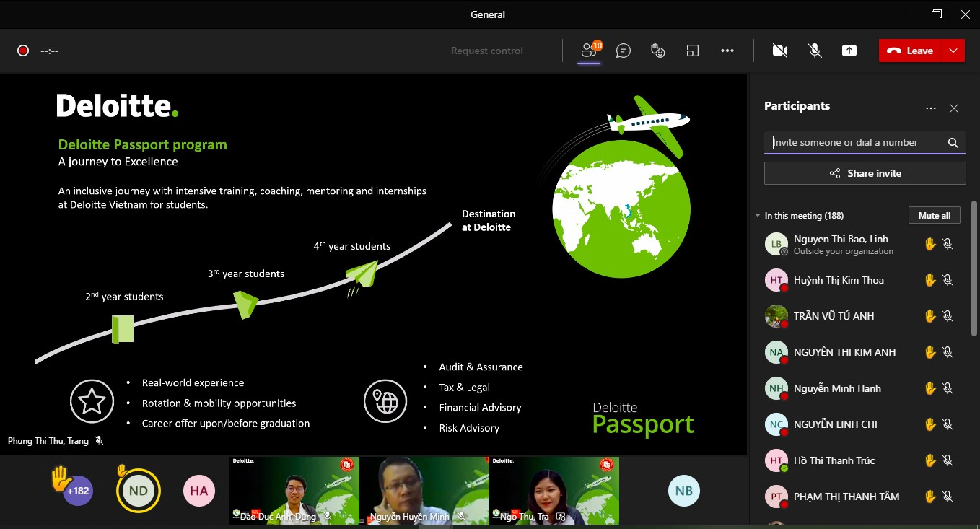Image resolution: width=980 pixels, height=529 pixels.
Task: Collapse the In this meeting (188) section
Action: coord(758,216)
